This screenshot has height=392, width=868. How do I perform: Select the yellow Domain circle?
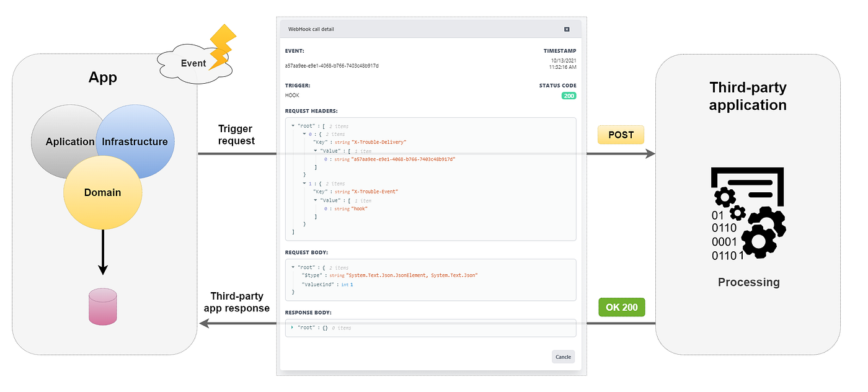pos(102,192)
